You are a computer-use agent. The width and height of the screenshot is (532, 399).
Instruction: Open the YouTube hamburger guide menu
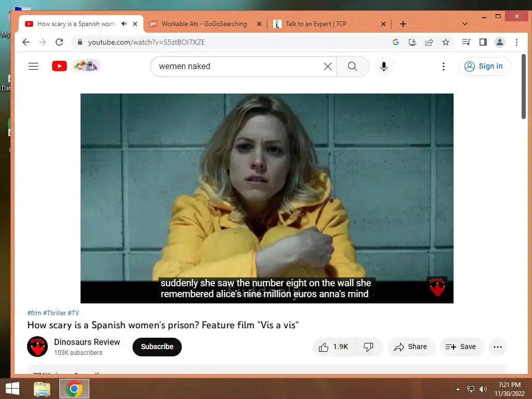tap(33, 66)
